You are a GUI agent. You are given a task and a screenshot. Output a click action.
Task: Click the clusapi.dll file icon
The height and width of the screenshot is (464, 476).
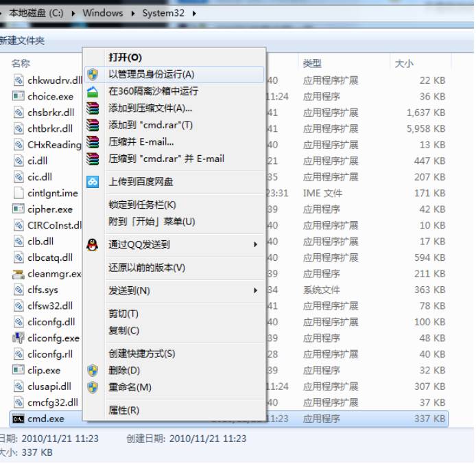(x=19, y=386)
